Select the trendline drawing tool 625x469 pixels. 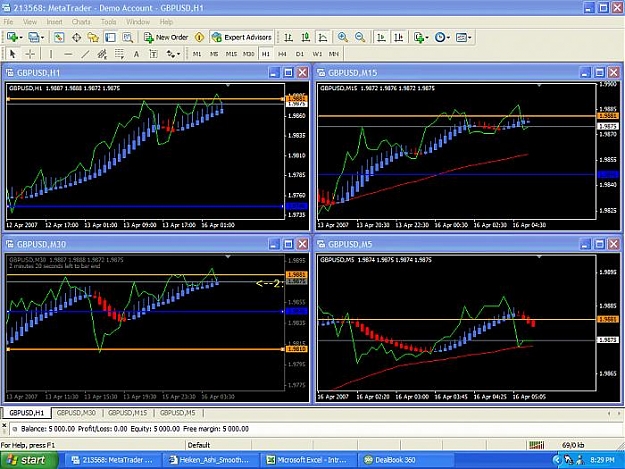click(85, 54)
